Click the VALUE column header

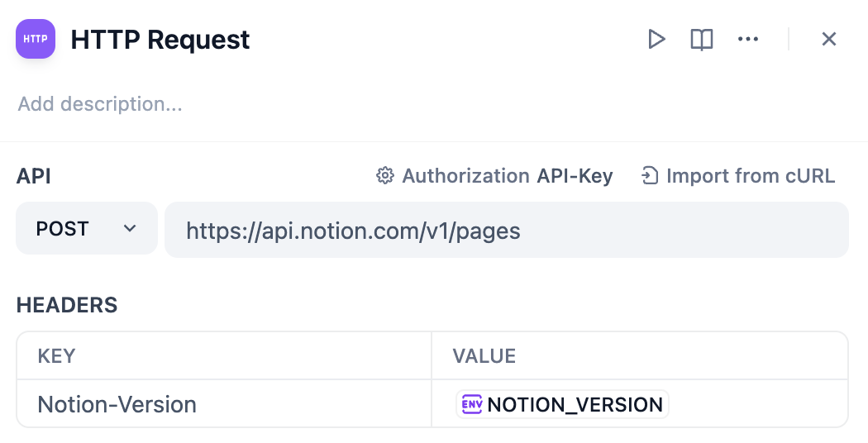click(484, 356)
